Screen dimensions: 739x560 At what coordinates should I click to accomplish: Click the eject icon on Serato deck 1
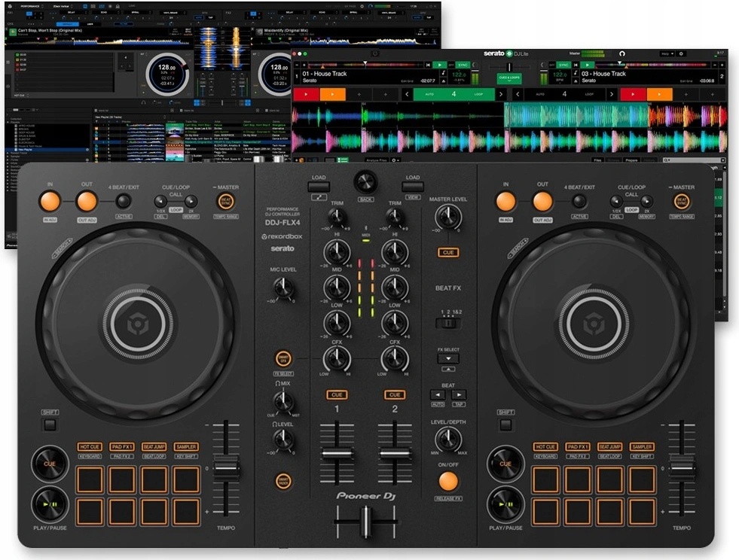point(443,81)
